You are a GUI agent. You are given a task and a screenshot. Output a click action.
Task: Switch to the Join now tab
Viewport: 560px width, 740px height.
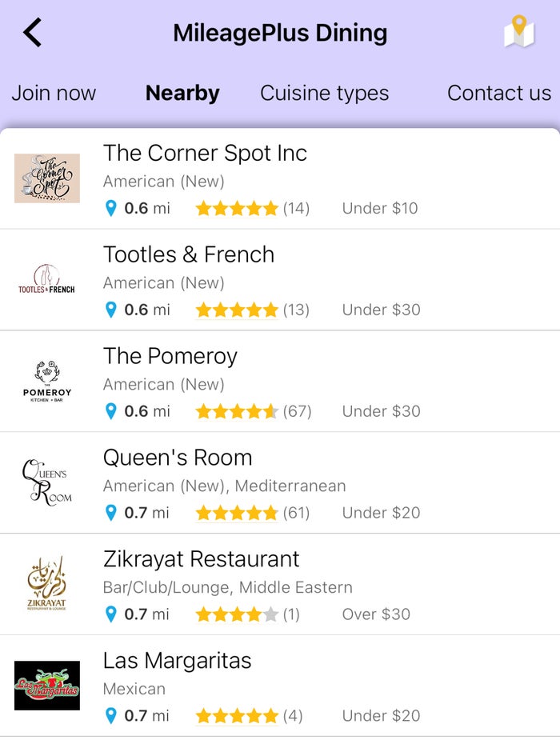[x=54, y=93]
